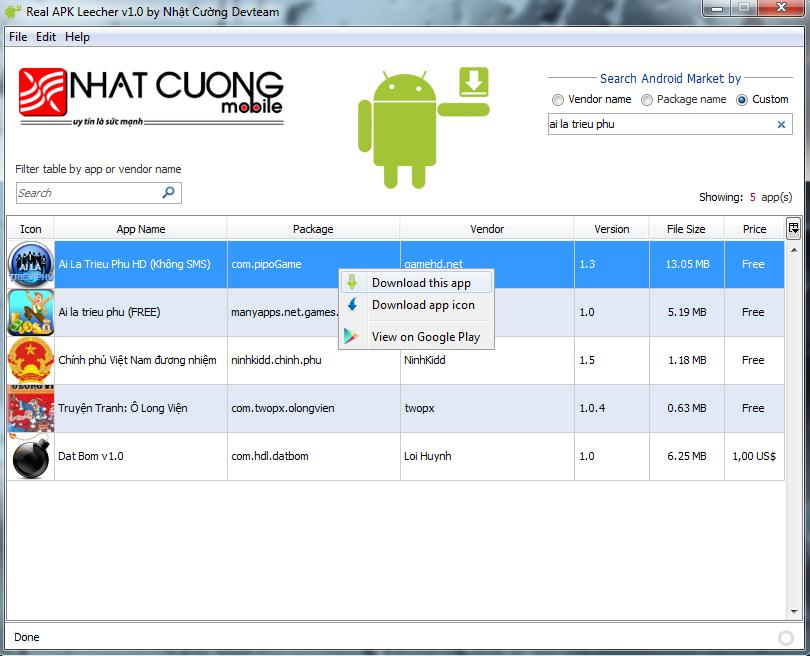The image size is (810, 656).
Task: Open the column chooser at table corner
Action: point(793,228)
